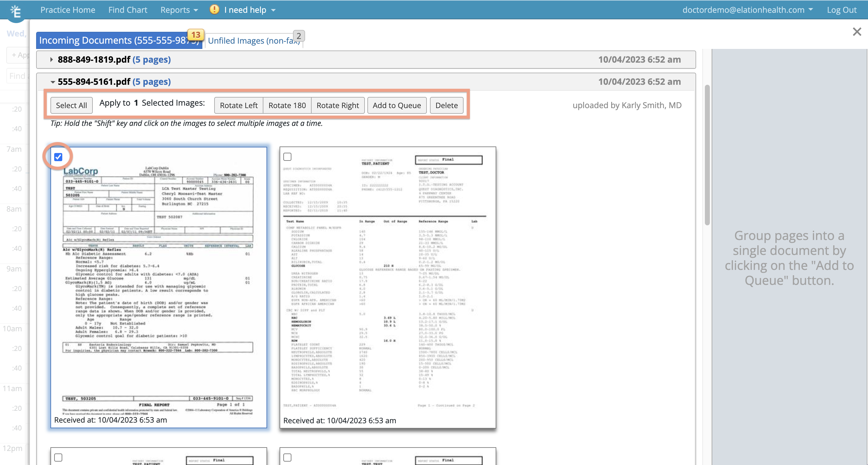Check the bottom-left page thumbnail checkbox
This screenshot has width=868, height=465.
tap(58, 458)
